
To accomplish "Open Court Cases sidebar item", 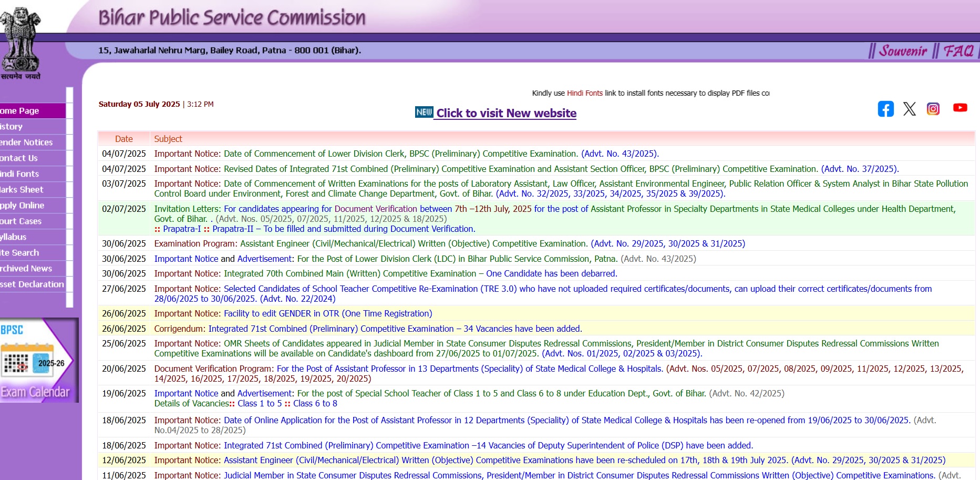I will (33, 221).
